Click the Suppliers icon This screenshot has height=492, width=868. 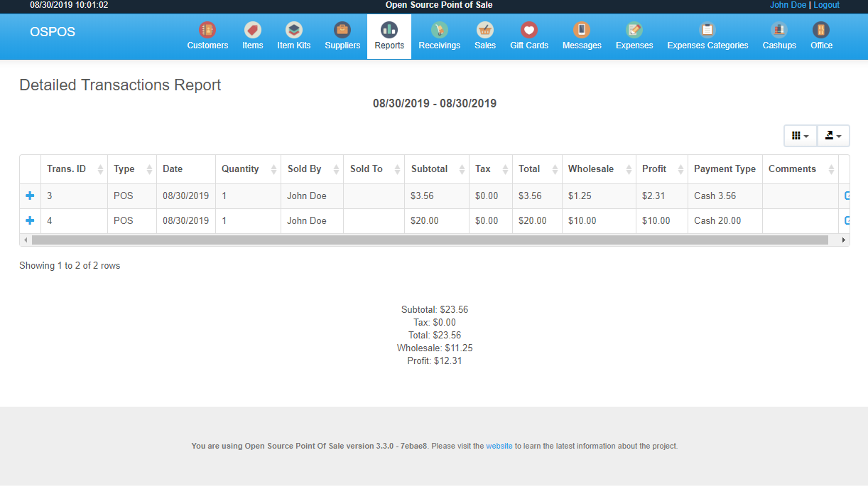(342, 36)
